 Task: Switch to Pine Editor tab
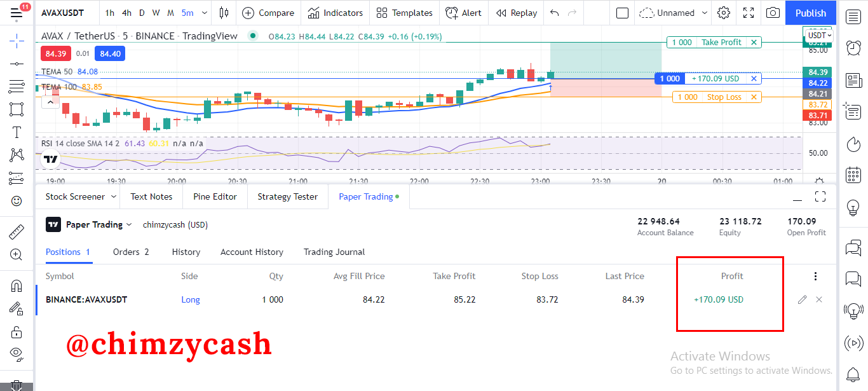[215, 196]
